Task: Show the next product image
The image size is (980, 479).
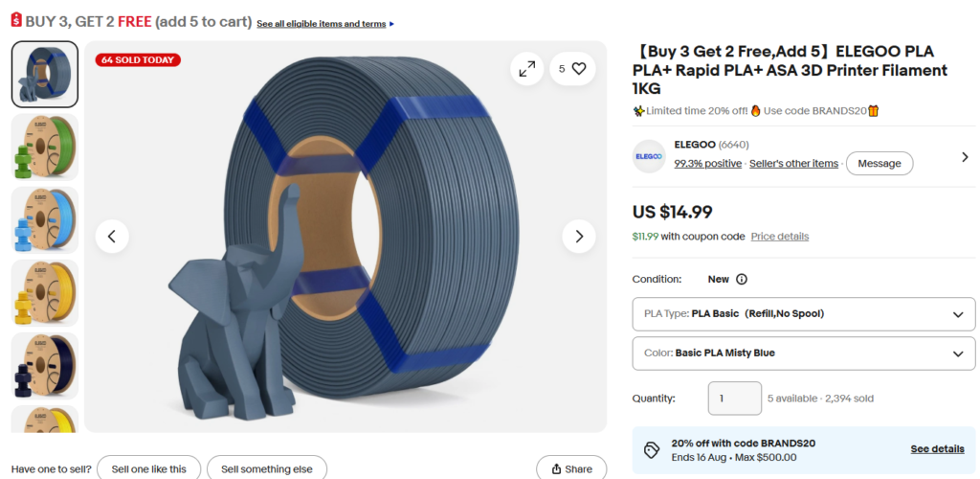Action: point(579,237)
